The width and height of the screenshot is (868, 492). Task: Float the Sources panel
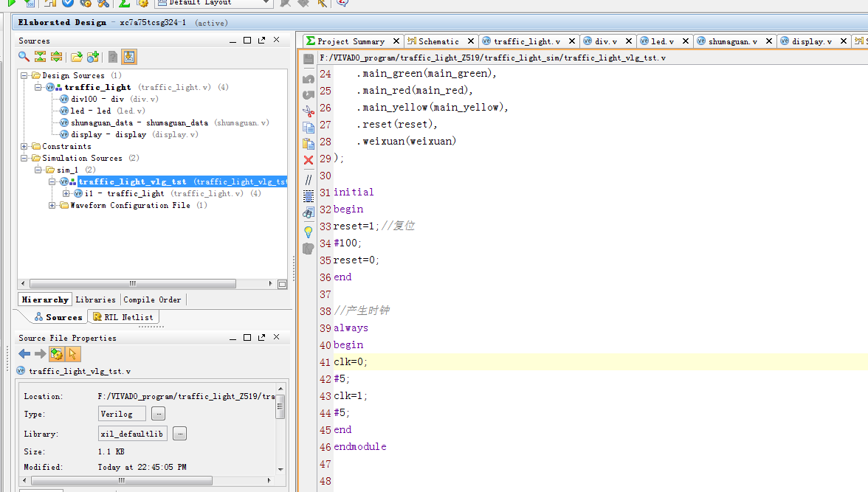(261, 41)
